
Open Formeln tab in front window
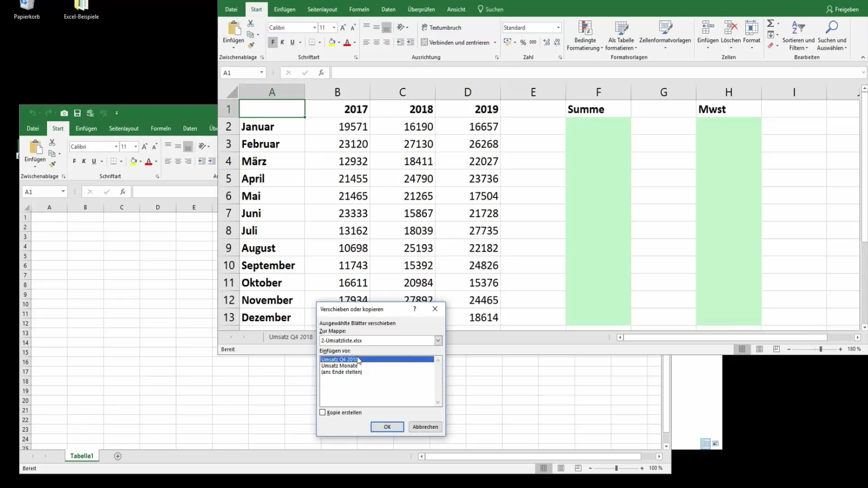[359, 9]
